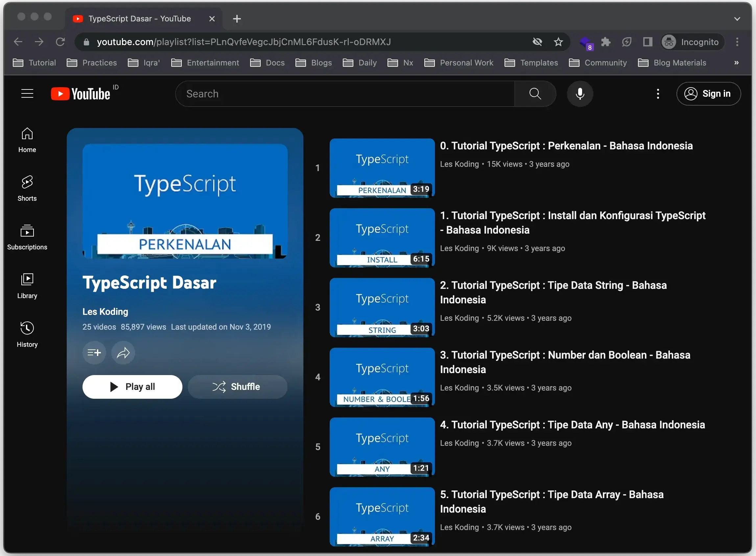Click the Shuffle playback control
Image resolution: width=756 pixels, height=556 pixels.
tap(237, 386)
